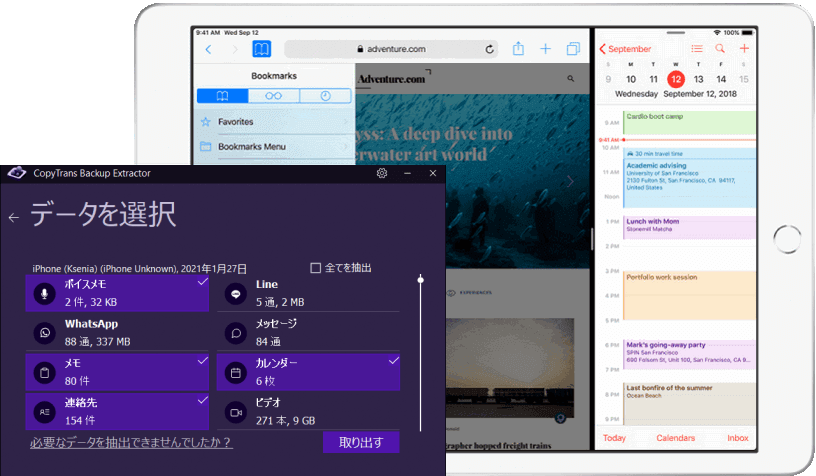The width and height of the screenshot is (816, 476).
Task: Go back with the arrow beside データを選択
Action: click(14, 217)
